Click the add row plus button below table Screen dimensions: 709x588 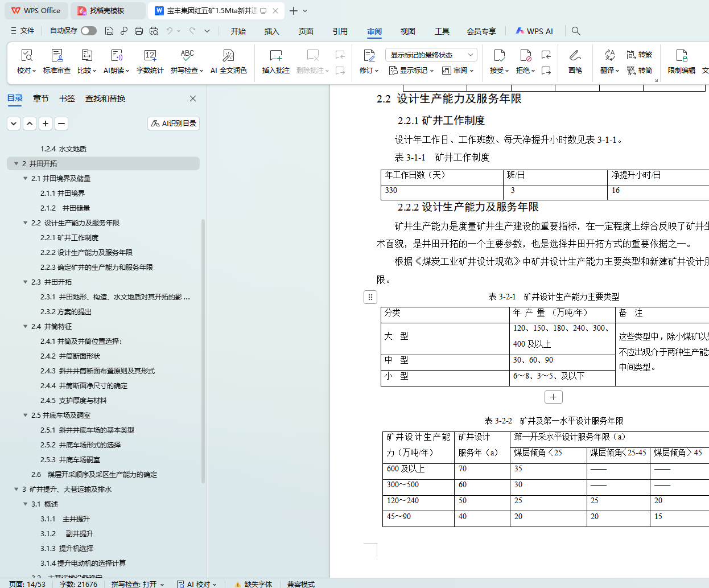click(553, 397)
